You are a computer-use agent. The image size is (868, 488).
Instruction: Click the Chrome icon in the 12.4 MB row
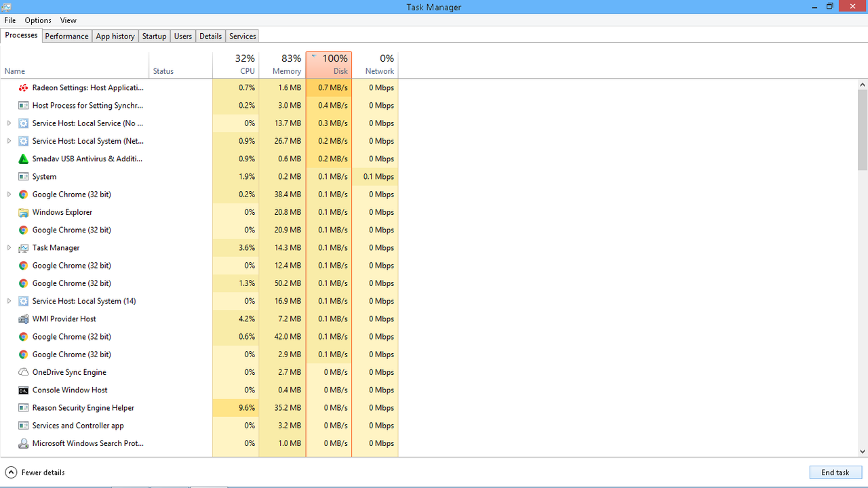(x=23, y=265)
